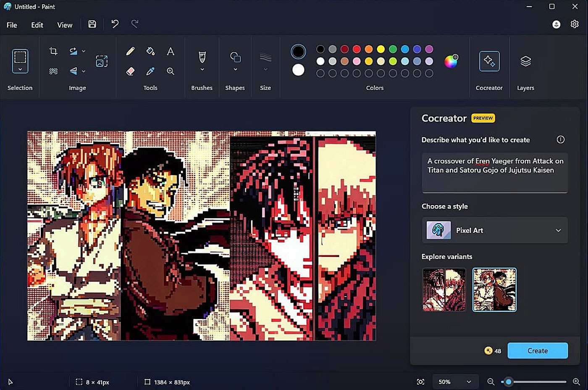Open the user account profile icon
Viewport: 588px width, 390px height.
(556, 24)
